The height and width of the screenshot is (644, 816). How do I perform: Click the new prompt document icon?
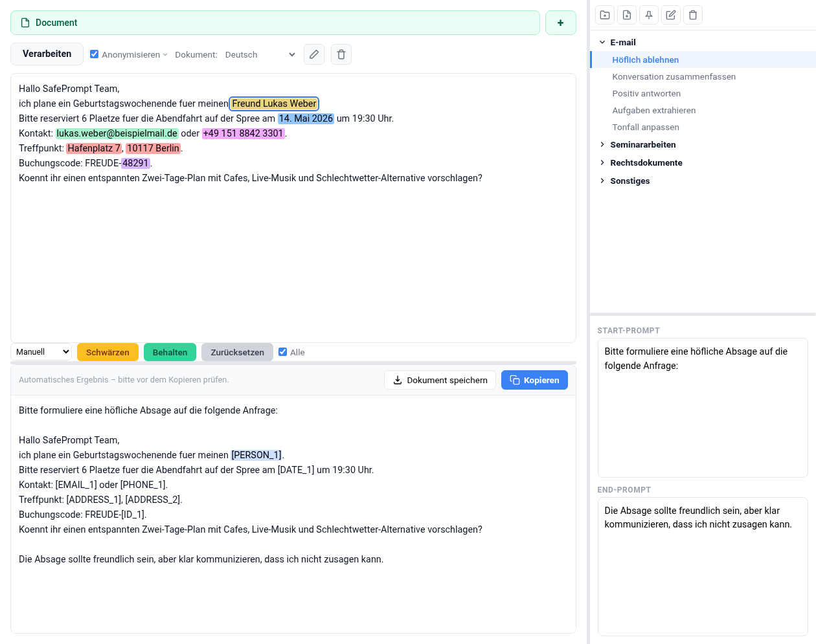point(626,14)
